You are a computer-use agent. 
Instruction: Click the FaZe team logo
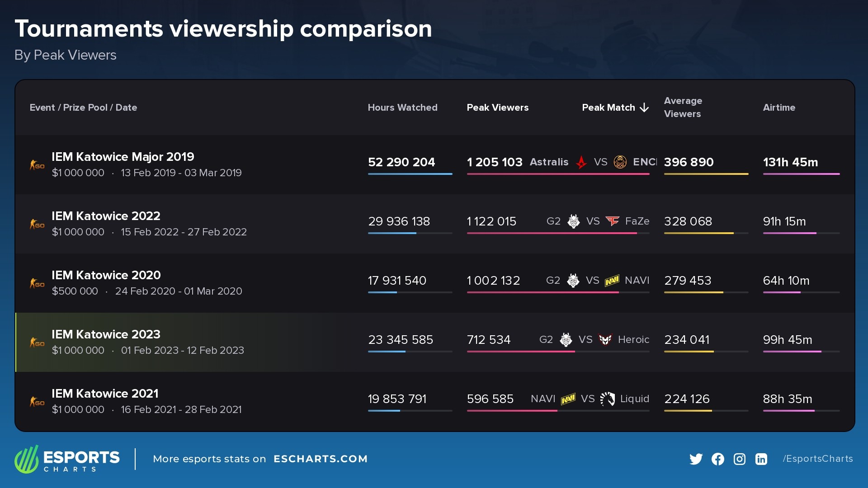(612, 221)
